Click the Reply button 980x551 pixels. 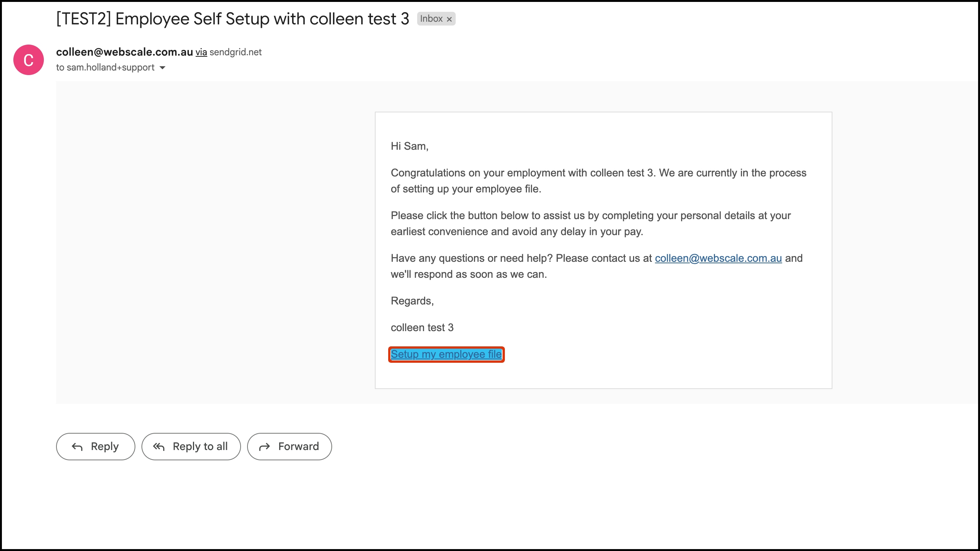[95, 446]
